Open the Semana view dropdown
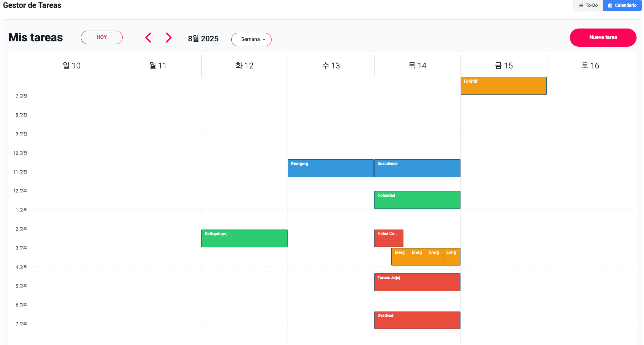 [x=251, y=40]
